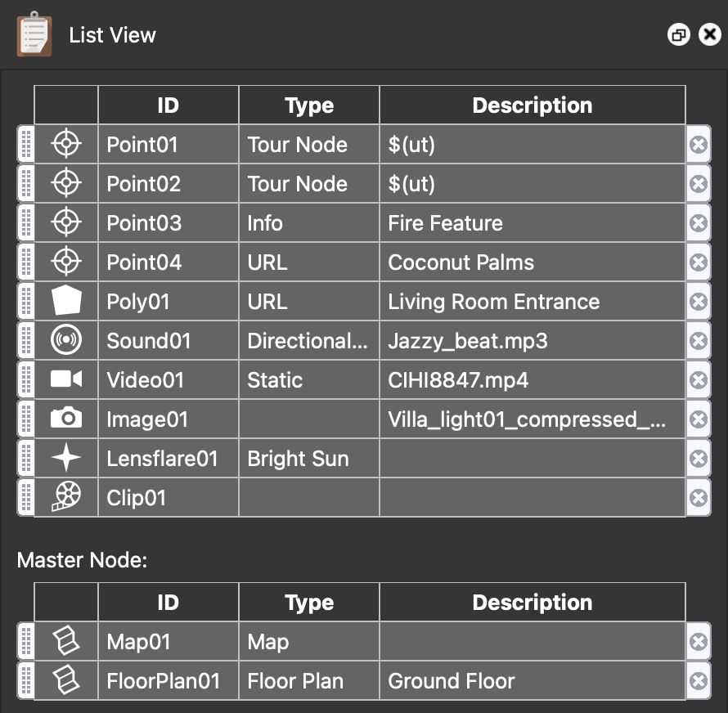Select the Lensflare01 ID cell

point(168,458)
